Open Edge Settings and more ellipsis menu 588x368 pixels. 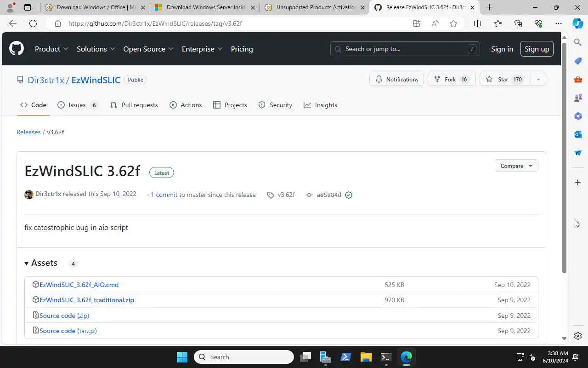pyautogui.click(x=558, y=23)
